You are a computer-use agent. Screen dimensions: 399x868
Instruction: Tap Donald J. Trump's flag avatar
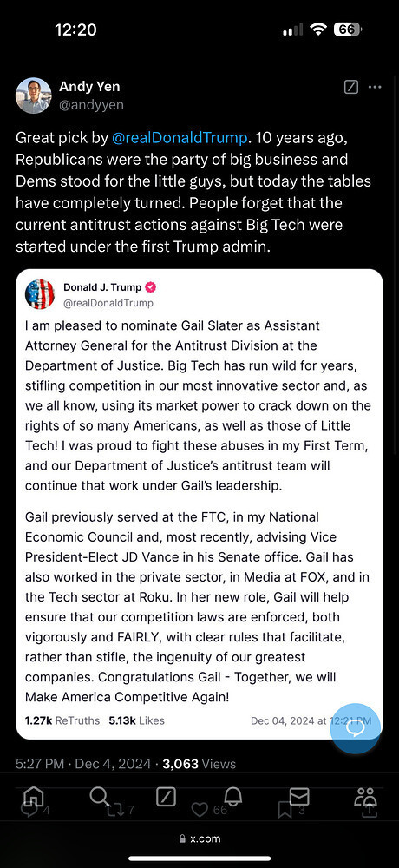click(x=40, y=294)
